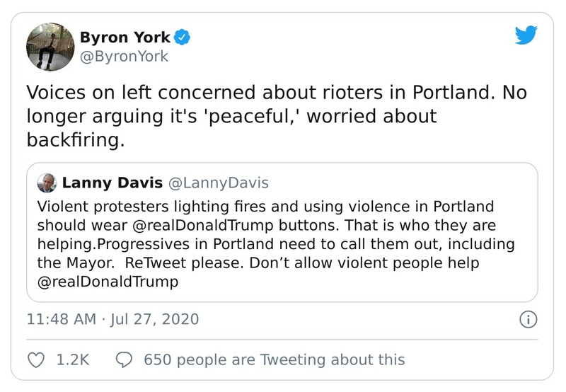
Task: Click Lanny Davis's small avatar
Action: coord(47,183)
